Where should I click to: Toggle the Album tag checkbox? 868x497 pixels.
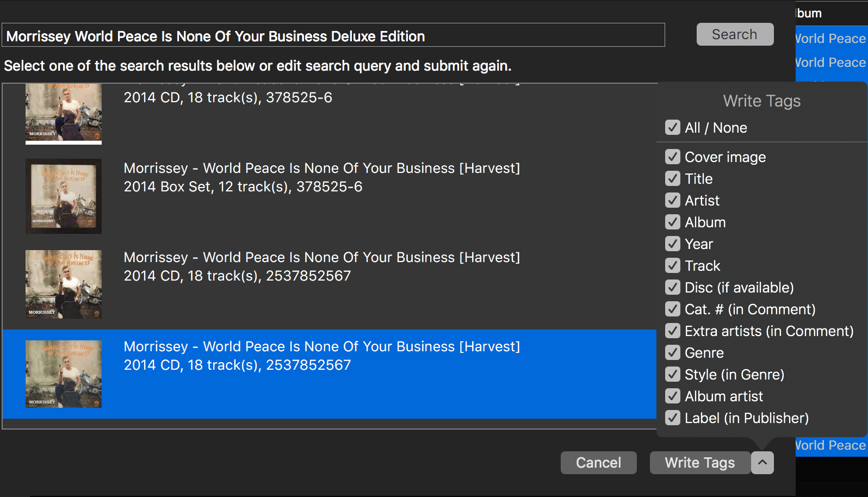[673, 222]
